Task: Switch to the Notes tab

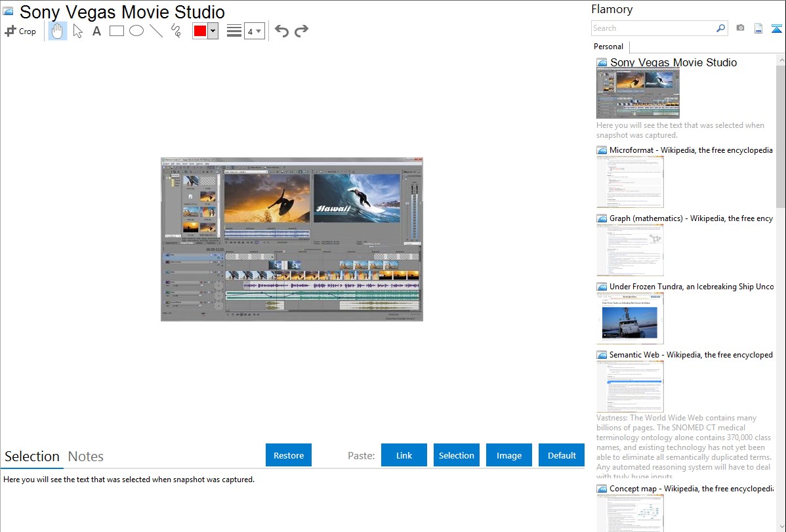Action: point(86,457)
